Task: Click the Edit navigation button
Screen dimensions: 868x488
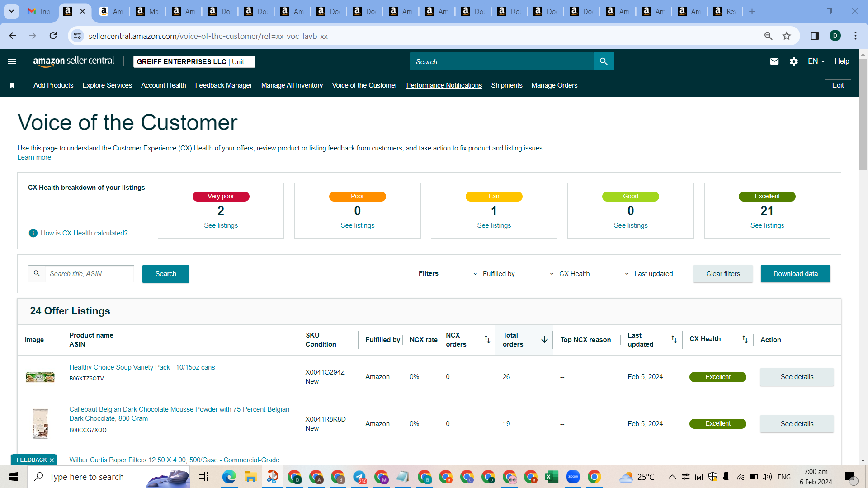Action: click(838, 85)
